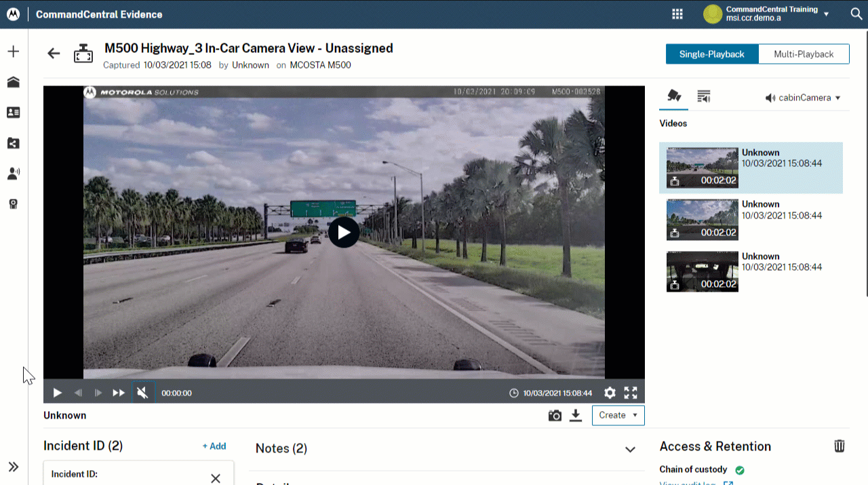Collapse the Notes (2) section
Viewport: 868px width, 485px height.
[630, 449]
